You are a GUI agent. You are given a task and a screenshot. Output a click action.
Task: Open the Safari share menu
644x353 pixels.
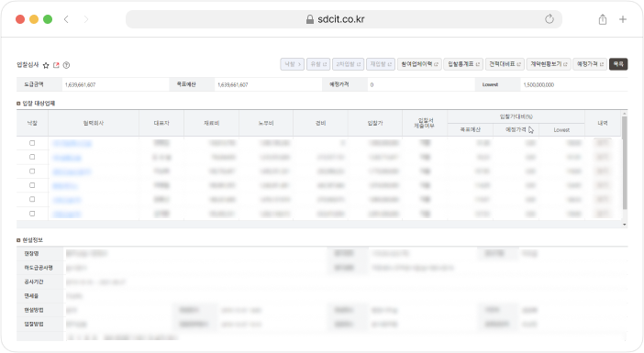tap(603, 19)
